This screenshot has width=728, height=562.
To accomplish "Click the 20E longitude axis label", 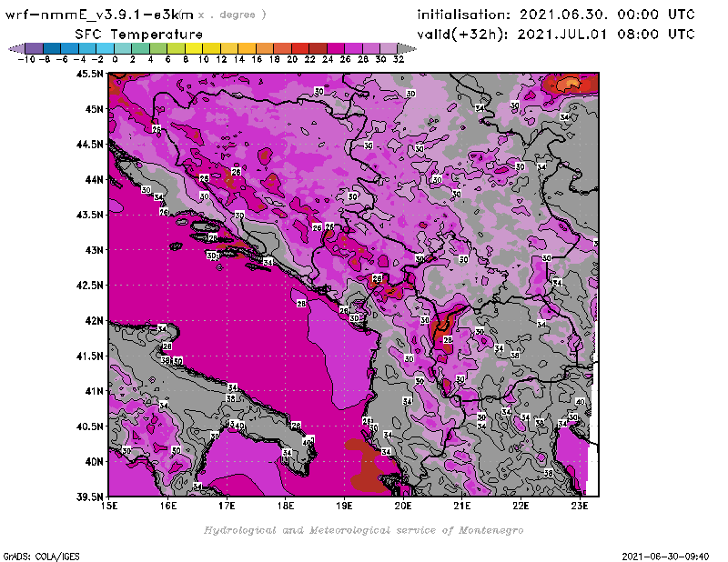I will 403,506.
